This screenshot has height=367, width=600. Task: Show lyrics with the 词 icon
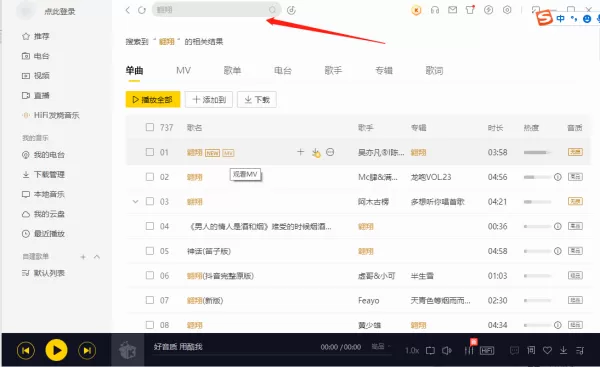tap(531, 350)
